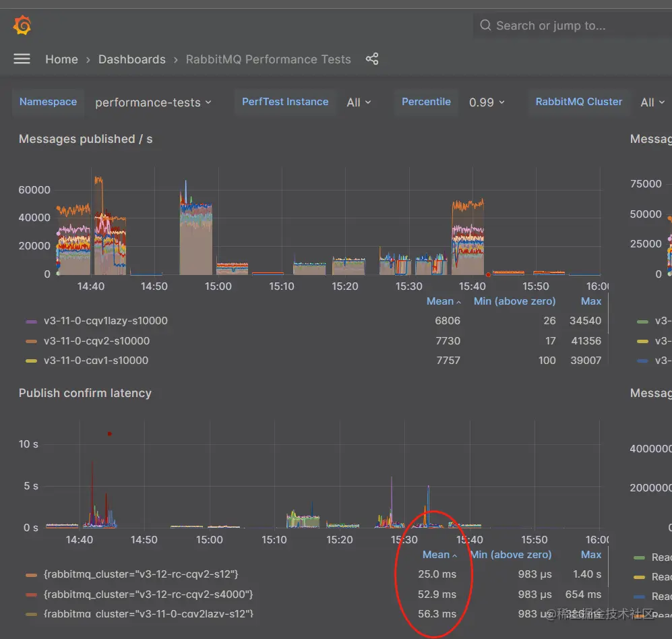Click purple color swatch of v3-11-0-cqv1lazy-s10000

click(x=31, y=322)
